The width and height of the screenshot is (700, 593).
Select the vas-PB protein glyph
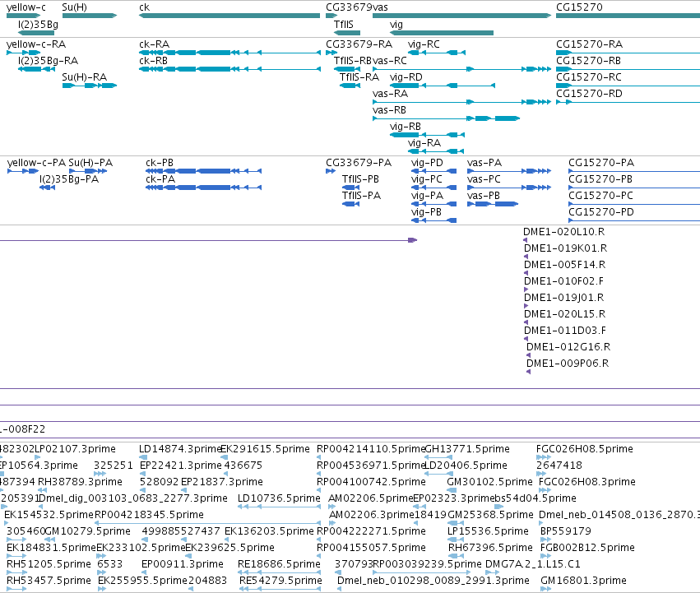point(493,204)
